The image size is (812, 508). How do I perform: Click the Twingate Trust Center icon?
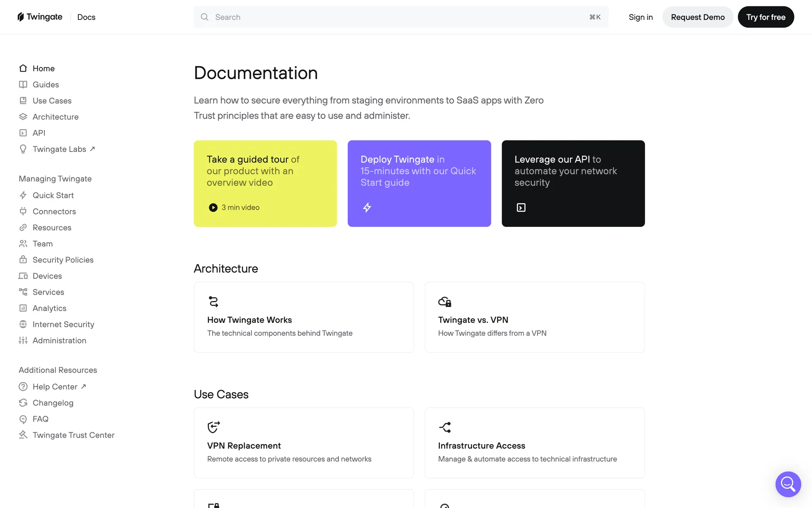[23, 435]
